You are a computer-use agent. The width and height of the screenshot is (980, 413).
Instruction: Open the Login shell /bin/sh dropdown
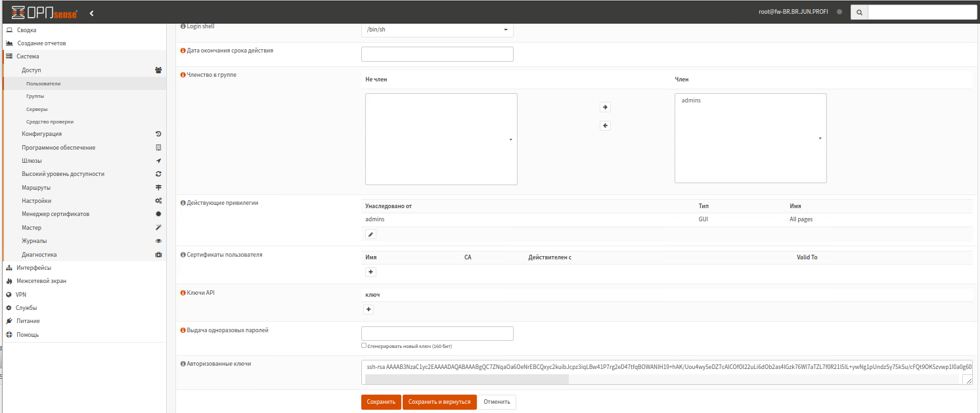[x=437, y=30]
